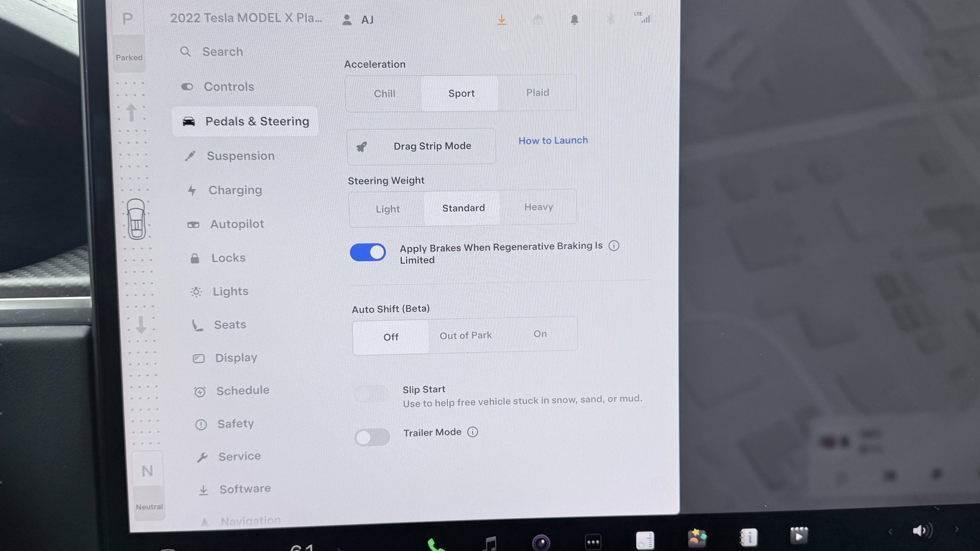Open the Locks menu
980x551 pixels.
[218, 258]
